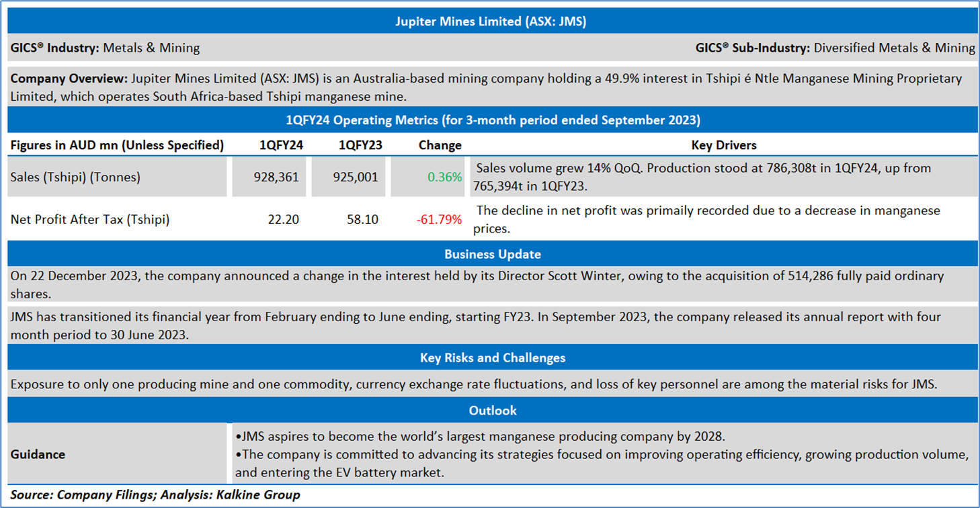Select the 'Sales (Tshipi) (Tonnes)' row label
This screenshot has width=980, height=508.
(75, 177)
